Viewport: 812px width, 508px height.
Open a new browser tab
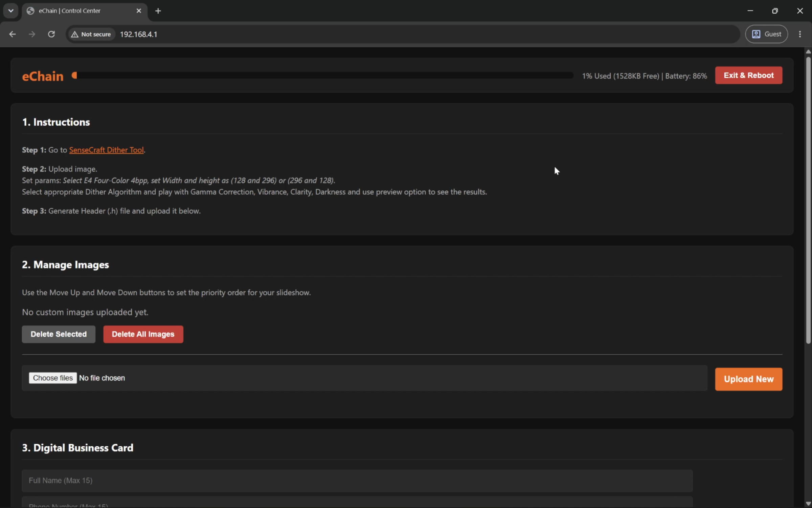tap(158, 11)
